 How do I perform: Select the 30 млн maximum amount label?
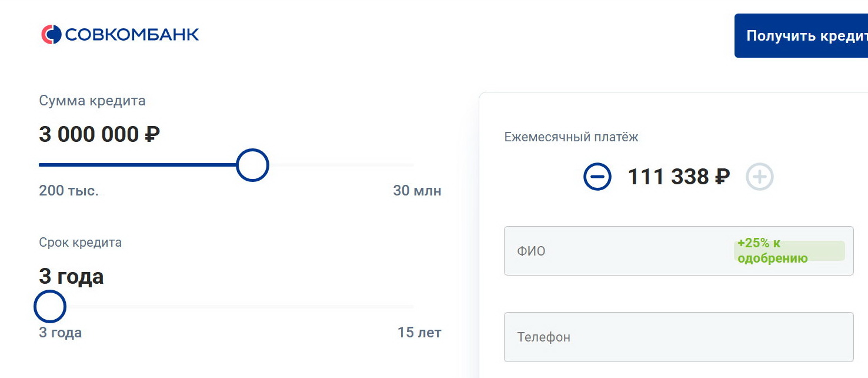(417, 191)
